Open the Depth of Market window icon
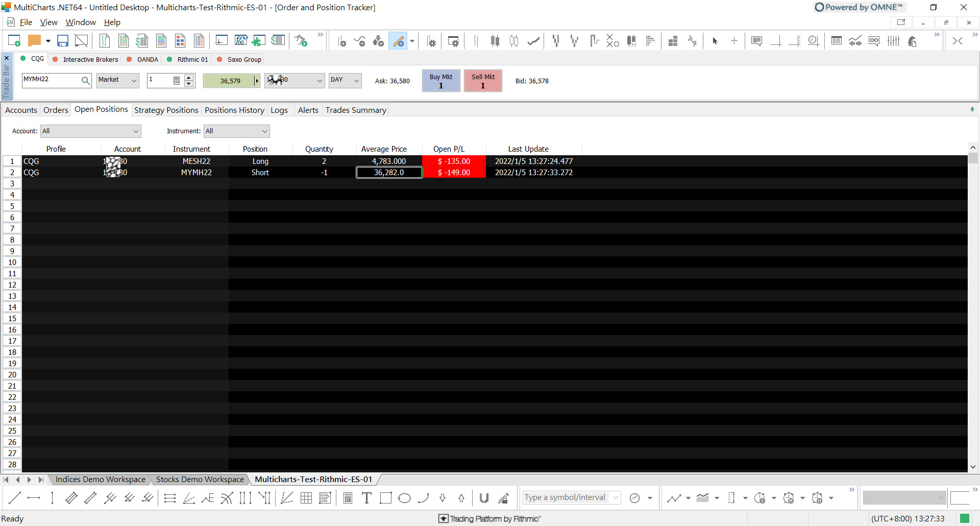The width and height of the screenshot is (980, 526). [199, 41]
